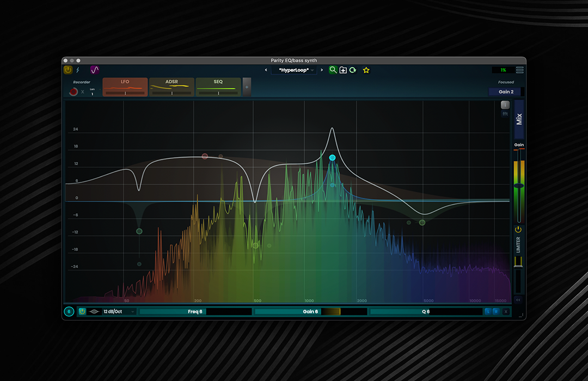
Task: Open the HyperLoop preset dropdown
Action: pos(295,70)
